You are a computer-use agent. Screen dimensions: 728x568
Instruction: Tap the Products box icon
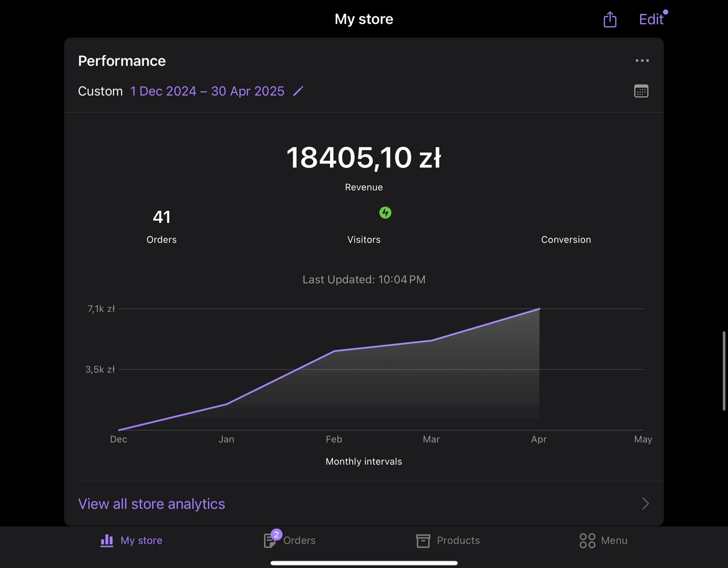pos(423,541)
